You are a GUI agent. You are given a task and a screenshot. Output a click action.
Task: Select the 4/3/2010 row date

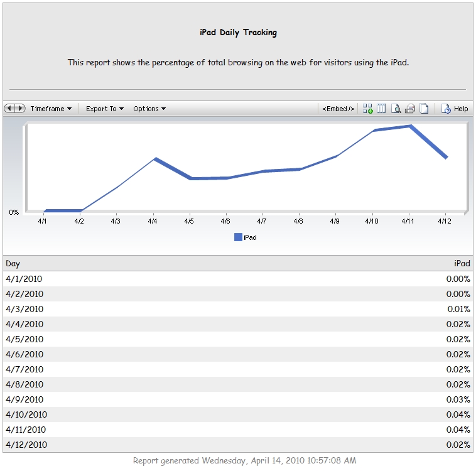(x=24, y=309)
